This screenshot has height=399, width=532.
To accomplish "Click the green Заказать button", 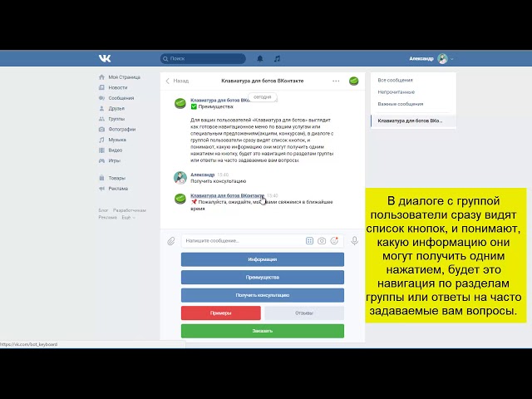I will 263,331.
